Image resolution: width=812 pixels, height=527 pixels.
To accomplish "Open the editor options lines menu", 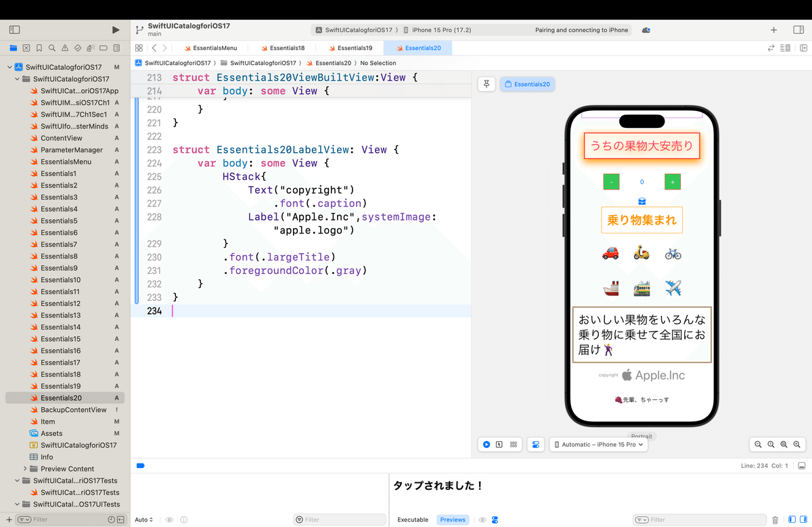I will [785, 48].
